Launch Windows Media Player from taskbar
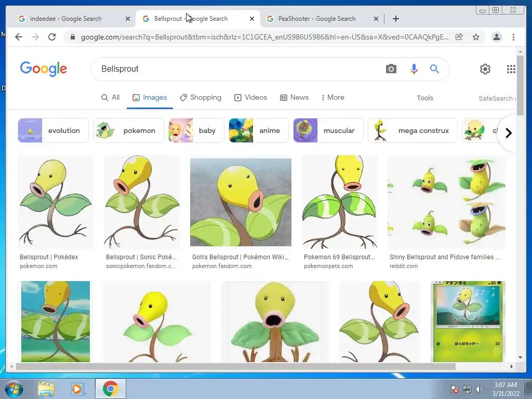Image resolution: width=532 pixels, height=399 pixels. tap(77, 389)
